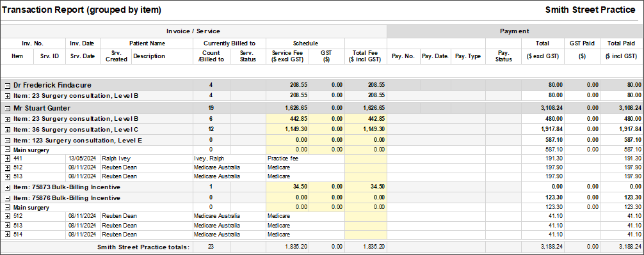The width and height of the screenshot is (644, 255).
Task: Collapse Main surgery under Item 123
Action: point(7,150)
